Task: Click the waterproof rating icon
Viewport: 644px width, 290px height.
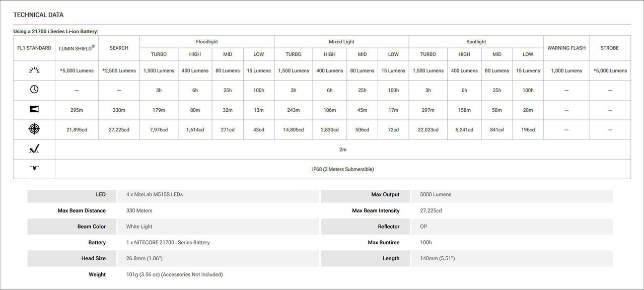Action: 34,169
